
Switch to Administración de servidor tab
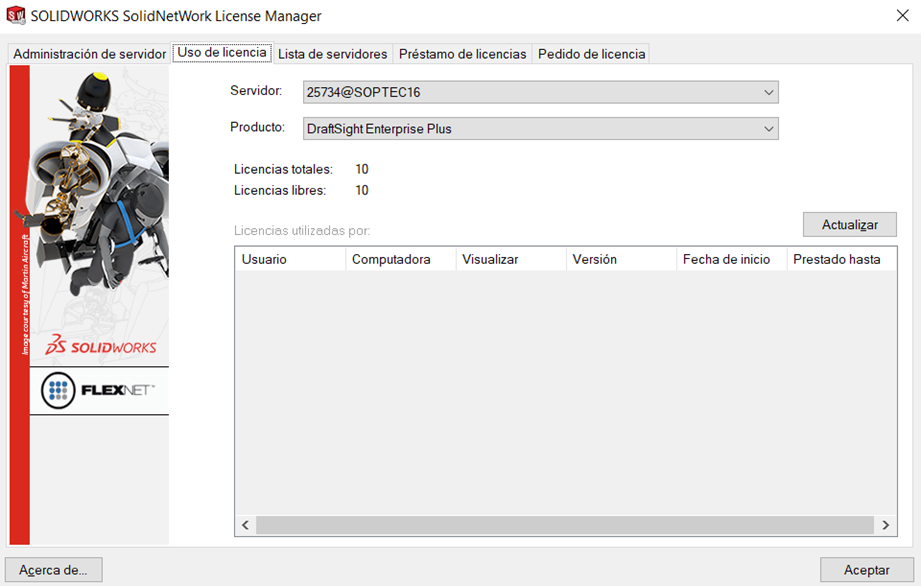pyautogui.click(x=89, y=54)
